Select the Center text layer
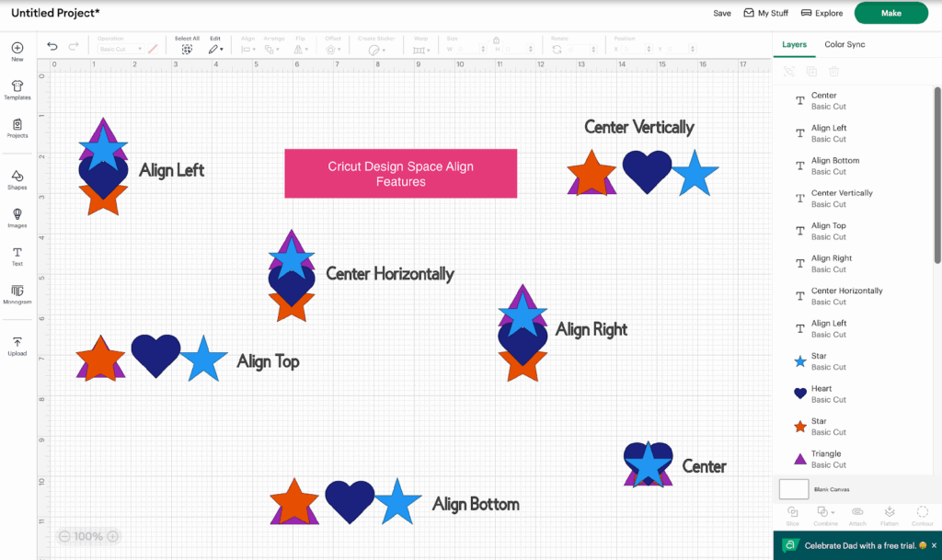 853,101
